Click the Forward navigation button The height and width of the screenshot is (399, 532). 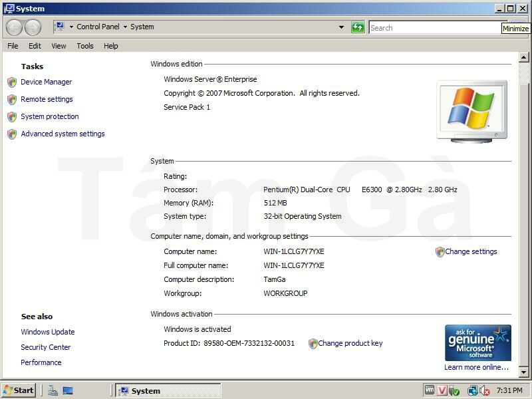(33, 27)
